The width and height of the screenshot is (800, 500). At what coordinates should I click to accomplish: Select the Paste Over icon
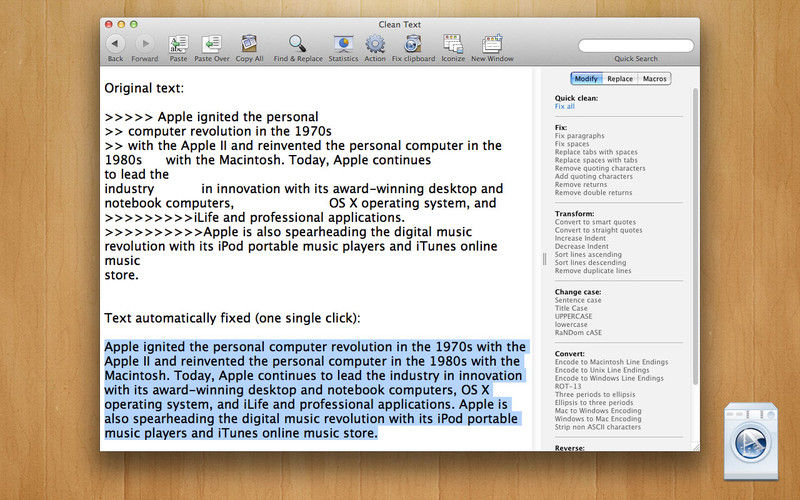coord(211,44)
